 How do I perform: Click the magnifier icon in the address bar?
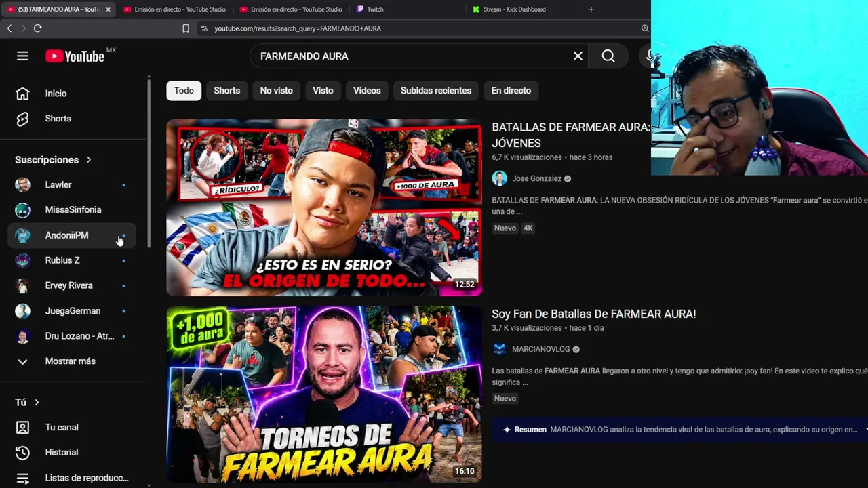pos(645,28)
